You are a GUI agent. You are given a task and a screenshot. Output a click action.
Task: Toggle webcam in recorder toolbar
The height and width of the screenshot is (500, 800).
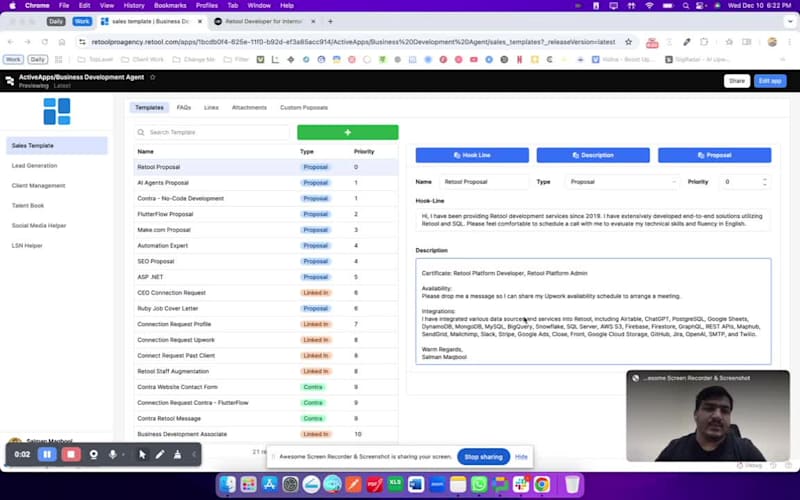pos(93,454)
